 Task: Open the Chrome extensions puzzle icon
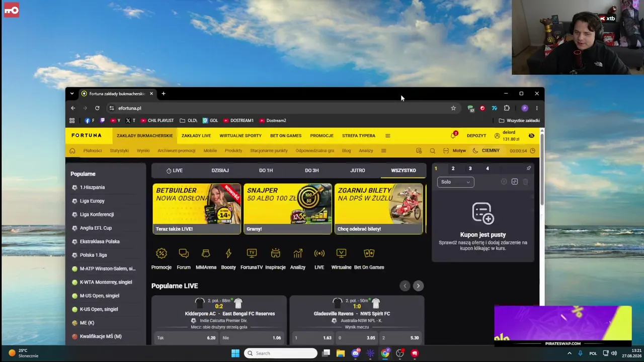507,108
